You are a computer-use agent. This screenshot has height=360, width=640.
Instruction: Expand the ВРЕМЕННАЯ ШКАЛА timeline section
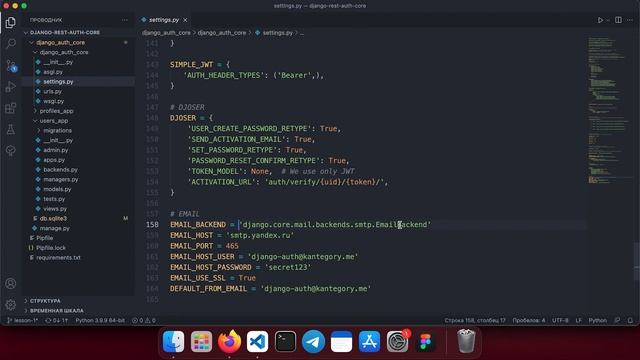pos(56,311)
